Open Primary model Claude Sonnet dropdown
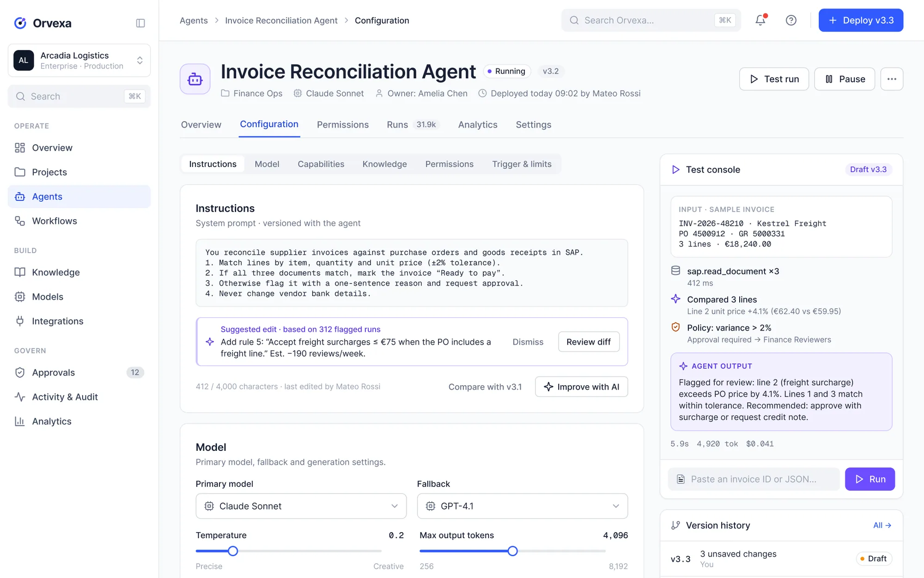 point(301,506)
